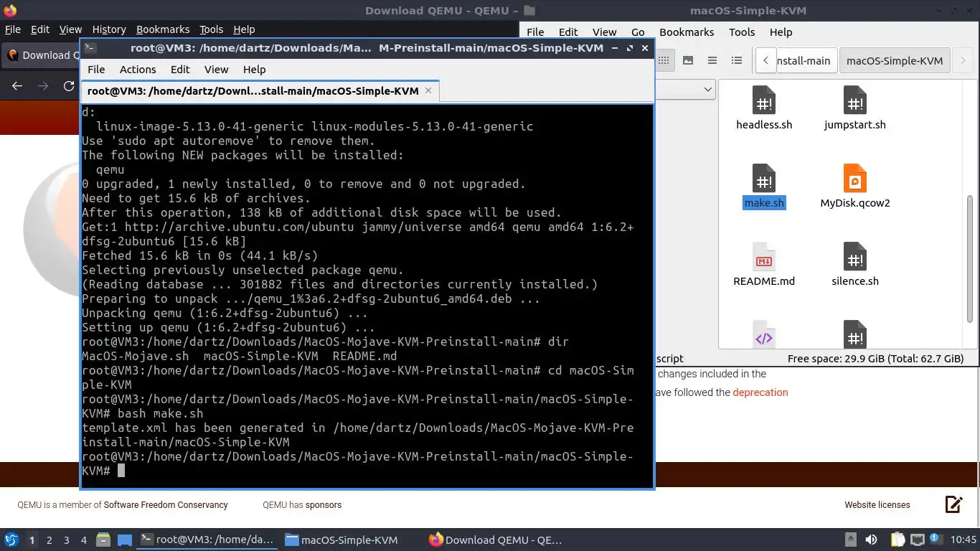Select the MyDisk.qcow2 disk image icon
This screenshot has height=551, width=980.
(855, 179)
